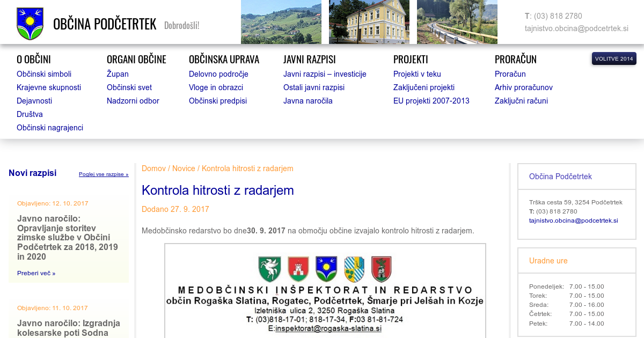This screenshot has width=644, height=338.
Task: Go to Javna naročila page
Action: pyautogui.click(x=308, y=101)
